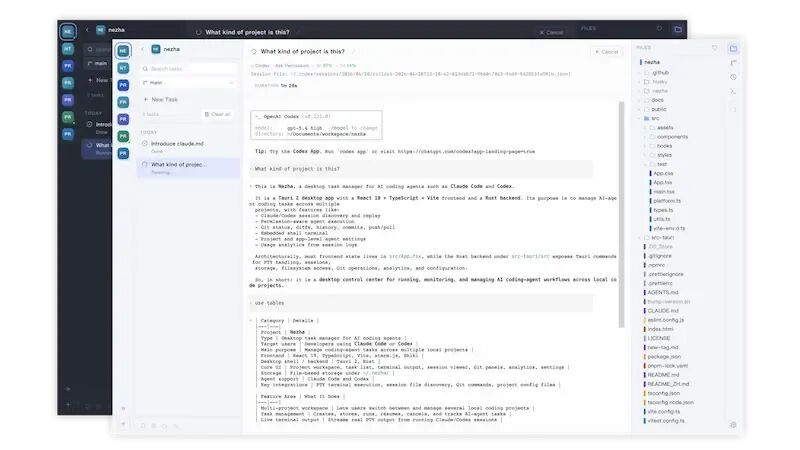Viewport: 800px width, 450px height.
Task: Click the folder icon in dark window header
Action: pyautogui.click(x=678, y=29)
